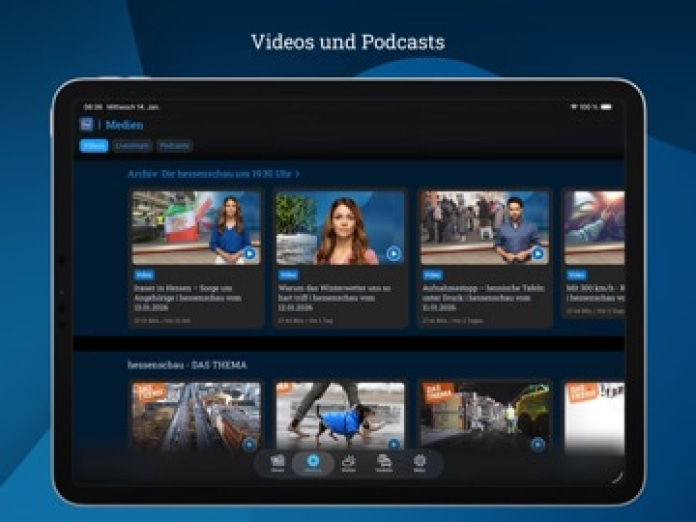Open the dog in blue coat thumbnail
Screen dimensions: 696x522
point(340,417)
